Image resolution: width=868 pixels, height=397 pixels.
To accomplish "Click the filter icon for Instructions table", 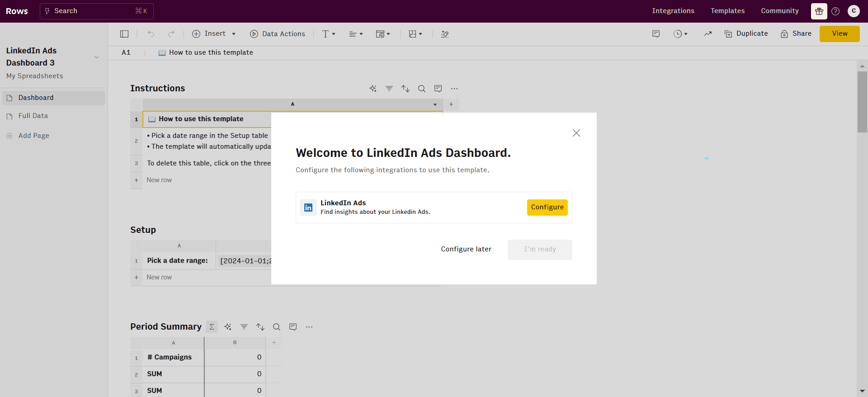I will (x=389, y=89).
